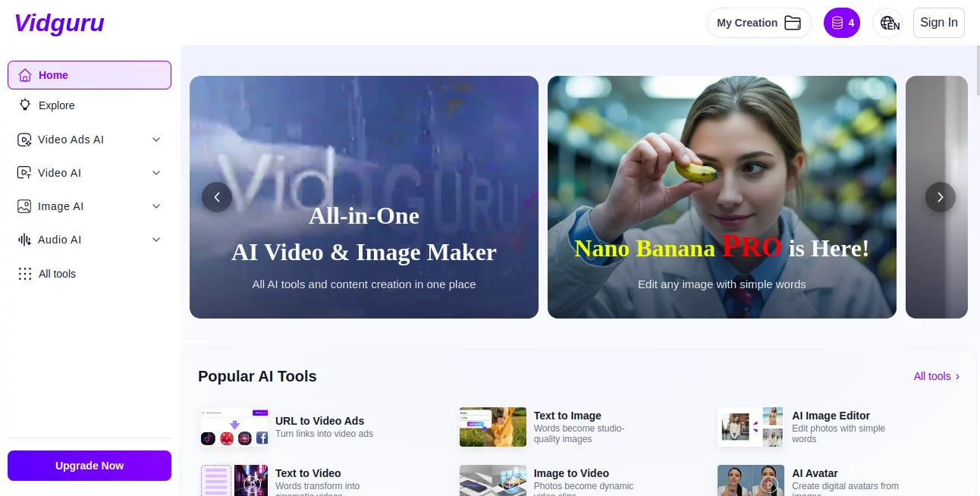
Task: Expand the Image AI dropdown chevron
Action: tap(156, 206)
